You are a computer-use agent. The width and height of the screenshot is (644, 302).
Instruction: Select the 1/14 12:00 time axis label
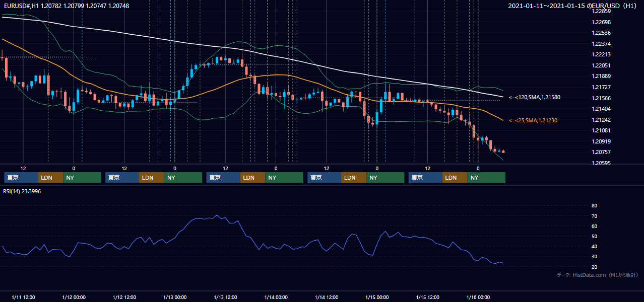pyautogui.click(x=327, y=297)
